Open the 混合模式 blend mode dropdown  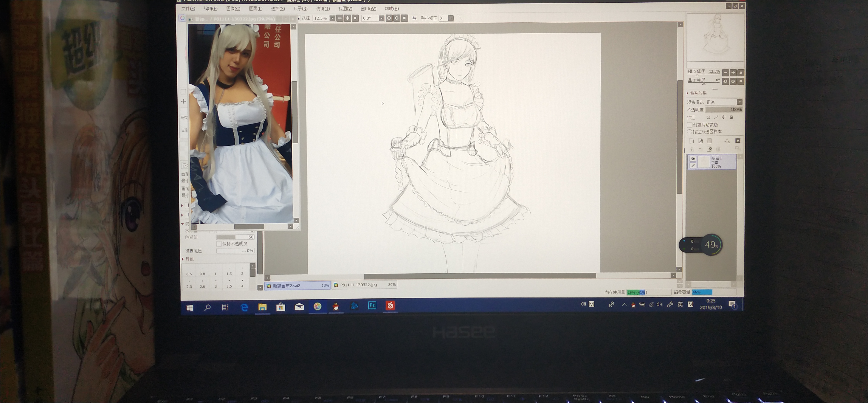pyautogui.click(x=739, y=102)
